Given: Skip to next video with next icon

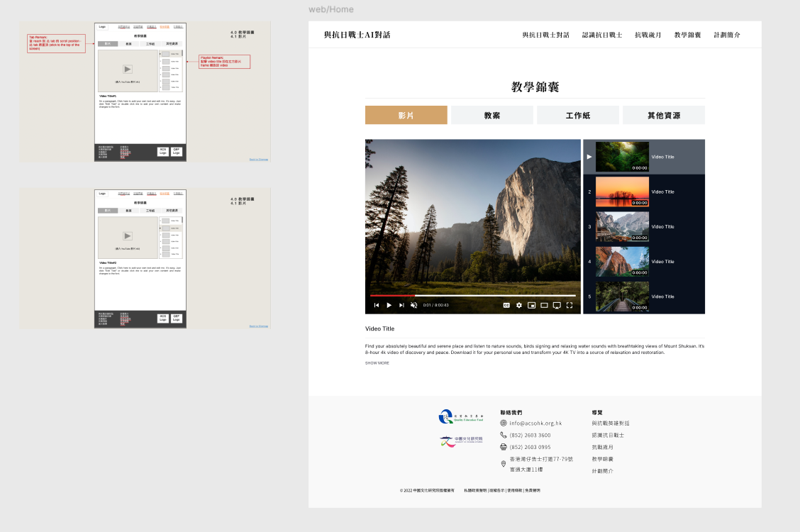Looking at the screenshot, I should point(401,305).
